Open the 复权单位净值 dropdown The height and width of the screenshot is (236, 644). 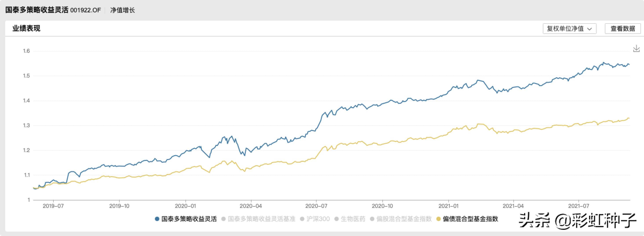point(569,29)
